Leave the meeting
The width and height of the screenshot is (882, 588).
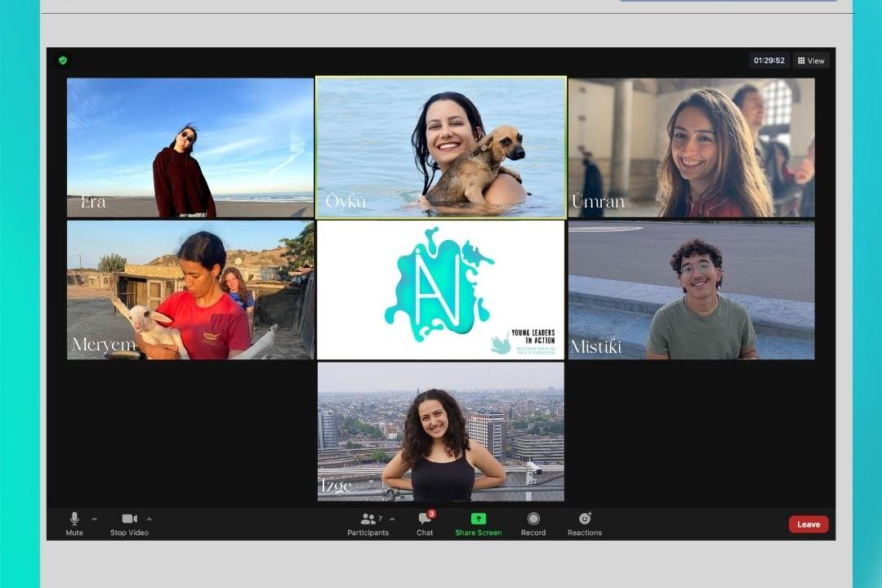(x=808, y=524)
